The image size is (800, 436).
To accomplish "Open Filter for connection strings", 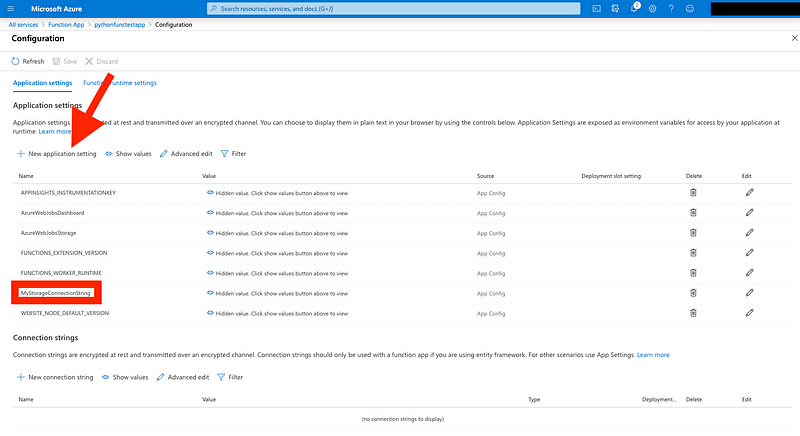I will pyautogui.click(x=229, y=377).
